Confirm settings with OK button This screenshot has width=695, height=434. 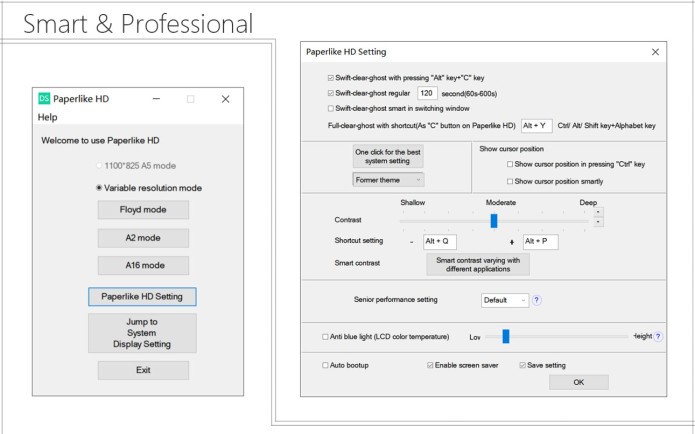point(579,382)
